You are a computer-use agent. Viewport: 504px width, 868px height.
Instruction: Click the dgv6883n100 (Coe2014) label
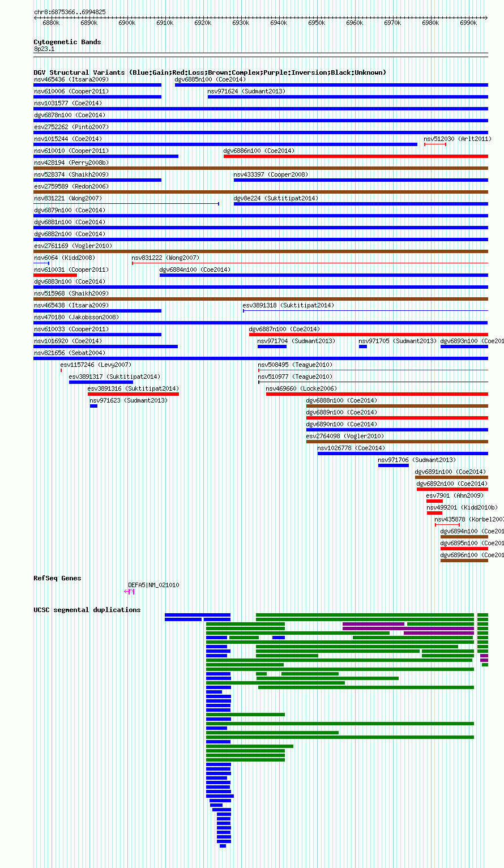pos(70,281)
